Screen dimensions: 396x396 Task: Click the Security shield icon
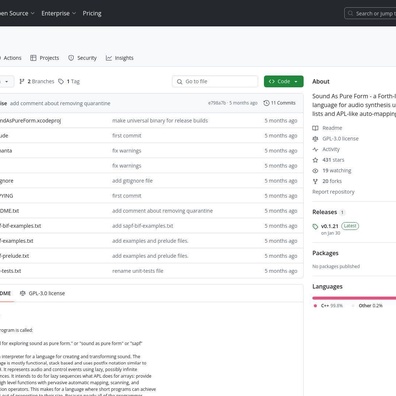point(71,58)
